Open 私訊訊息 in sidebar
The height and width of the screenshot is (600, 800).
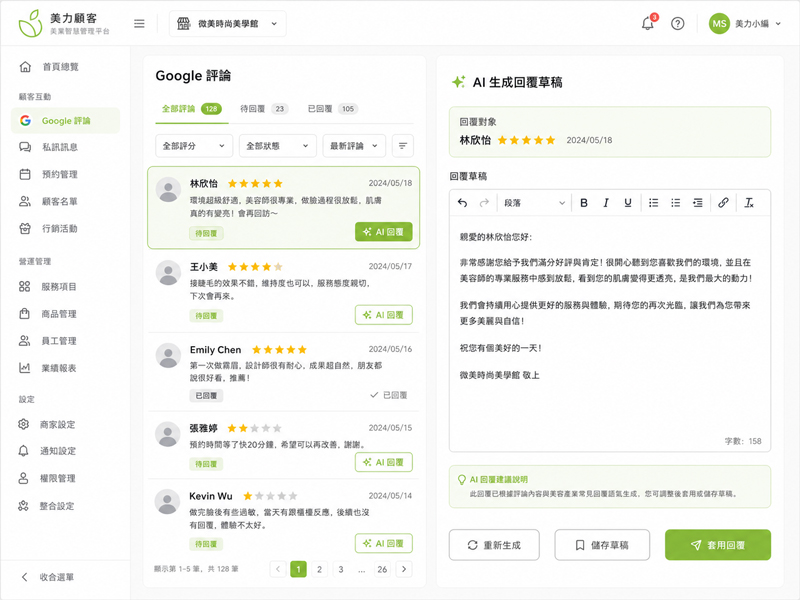tap(65, 147)
